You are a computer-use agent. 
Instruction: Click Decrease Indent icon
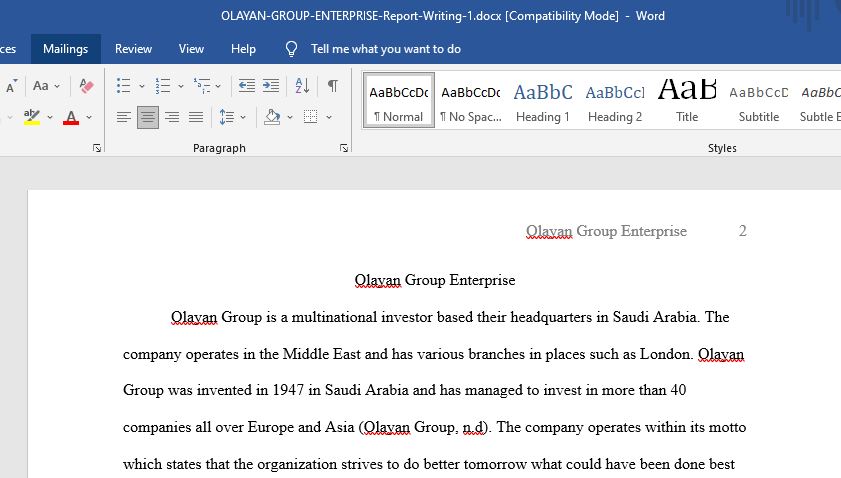pos(247,85)
